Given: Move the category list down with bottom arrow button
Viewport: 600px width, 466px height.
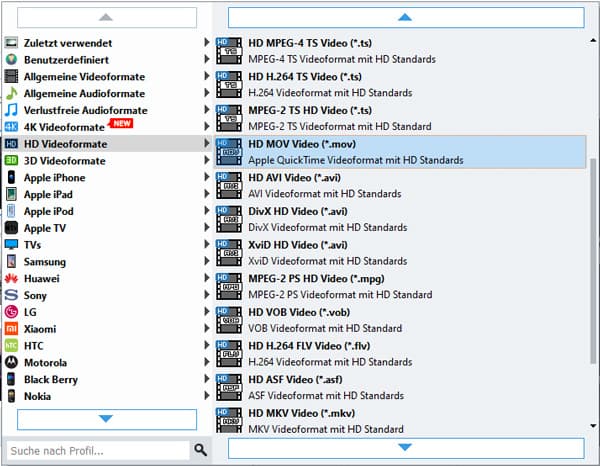Looking at the screenshot, I should tap(107, 419).
